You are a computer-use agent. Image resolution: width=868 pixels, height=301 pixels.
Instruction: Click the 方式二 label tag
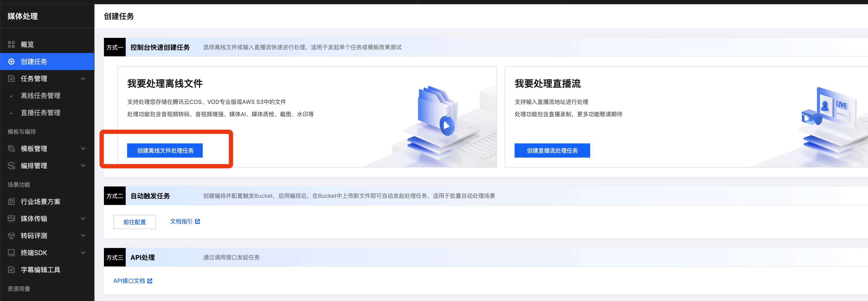[x=115, y=196]
